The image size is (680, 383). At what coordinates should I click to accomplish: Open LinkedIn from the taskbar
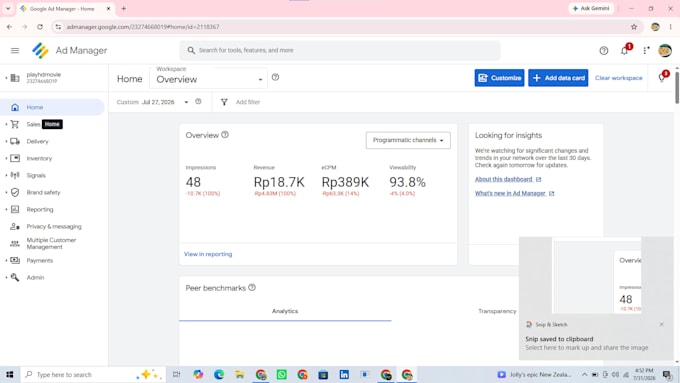[344, 374]
